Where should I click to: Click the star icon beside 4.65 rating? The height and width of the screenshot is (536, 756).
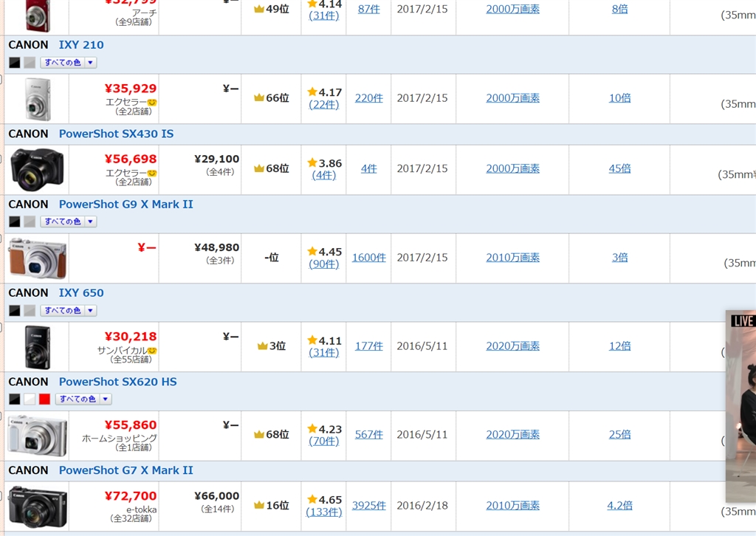(312, 499)
